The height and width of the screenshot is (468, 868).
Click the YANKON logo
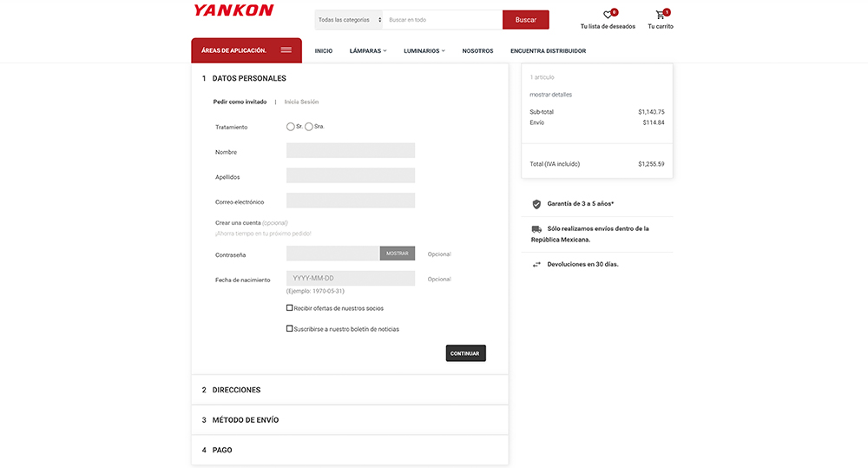pyautogui.click(x=233, y=11)
